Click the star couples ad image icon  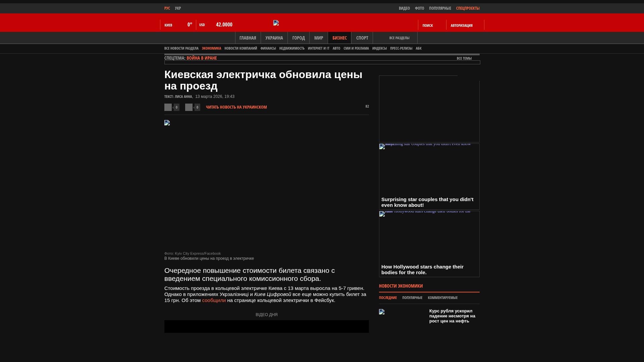[x=382, y=146]
